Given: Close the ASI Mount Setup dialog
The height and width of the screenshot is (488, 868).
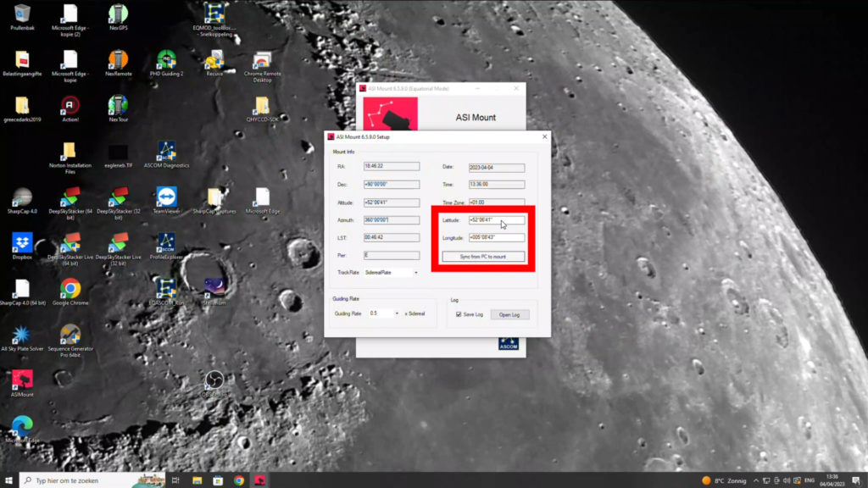Looking at the screenshot, I should [545, 136].
